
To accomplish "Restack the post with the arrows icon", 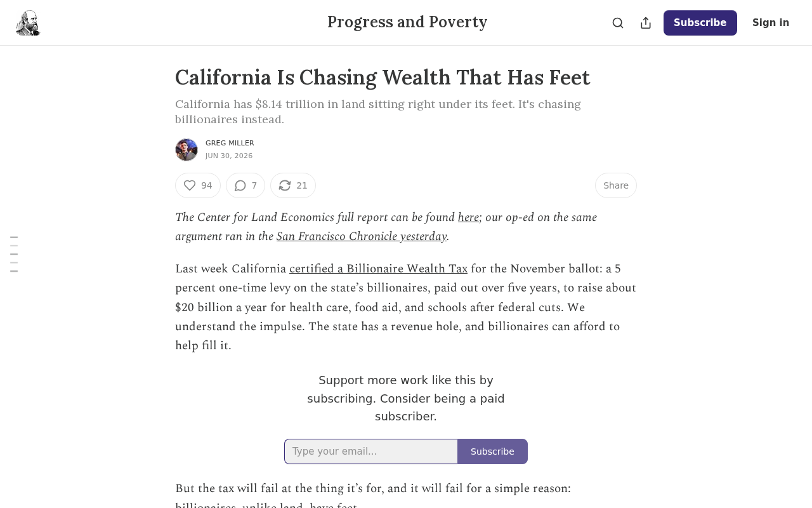I will click(293, 185).
